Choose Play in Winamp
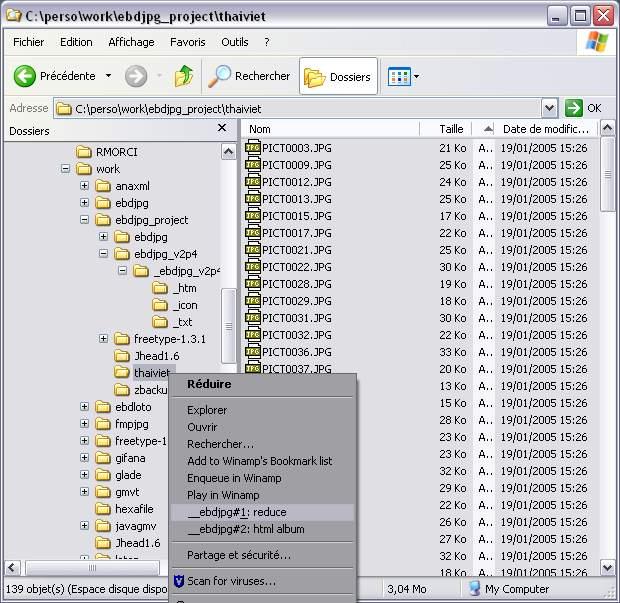 click(263, 495)
